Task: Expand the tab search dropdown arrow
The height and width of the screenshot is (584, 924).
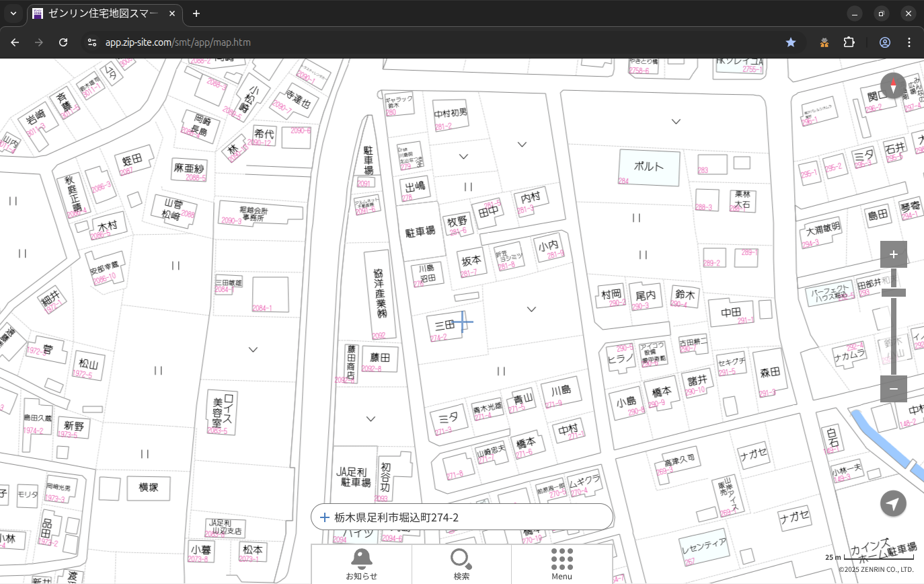Action: coord(13,13)
